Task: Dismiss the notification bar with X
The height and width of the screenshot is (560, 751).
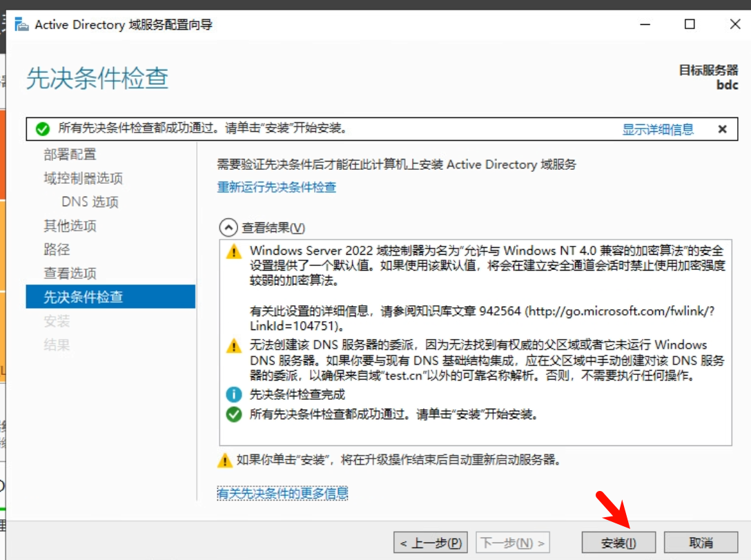Action: (722, 129)
